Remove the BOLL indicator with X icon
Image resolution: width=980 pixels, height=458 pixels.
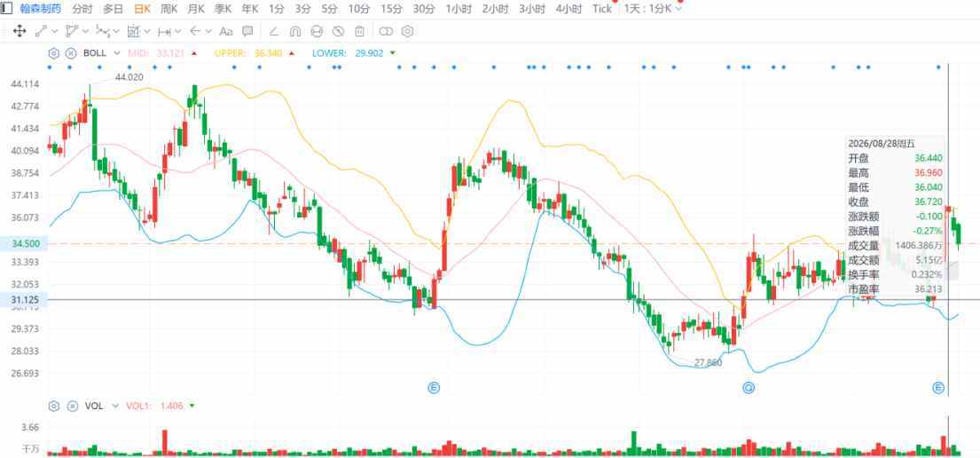[x=71, y=53]
